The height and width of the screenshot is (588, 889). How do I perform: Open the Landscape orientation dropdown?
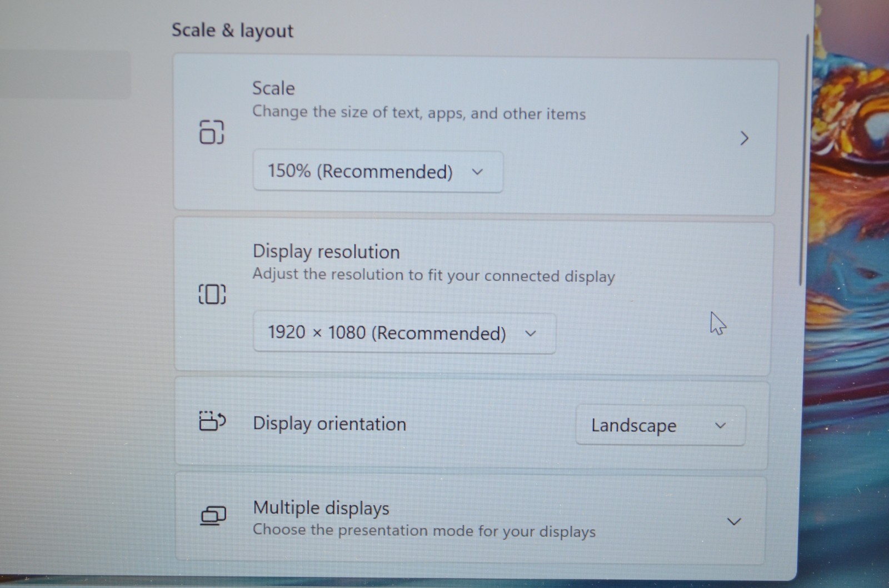tap(661, 425)
